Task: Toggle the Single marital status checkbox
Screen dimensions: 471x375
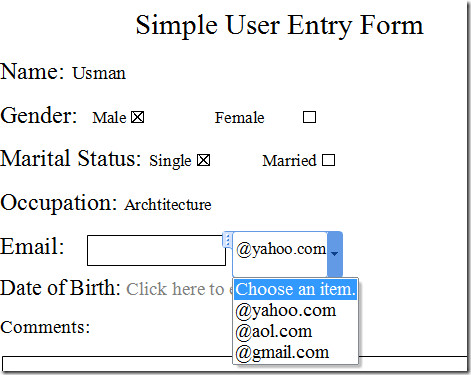Action: (203, 160)
